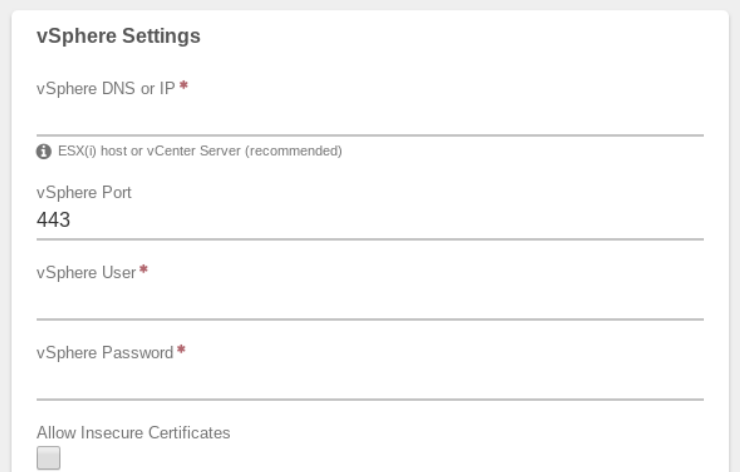Click the red asterisk beside vSphere User

point(143,270)
